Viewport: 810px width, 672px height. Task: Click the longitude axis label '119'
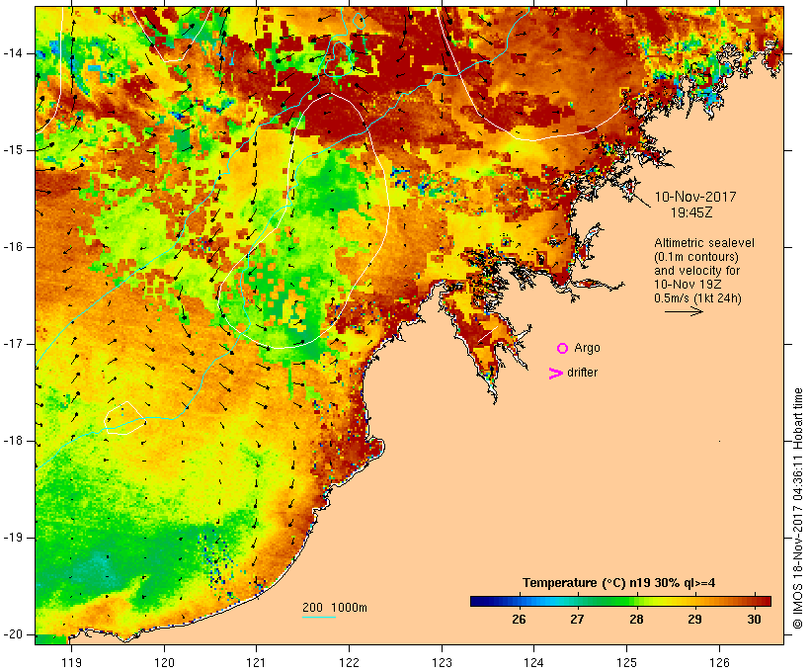[x=71, y=663]
